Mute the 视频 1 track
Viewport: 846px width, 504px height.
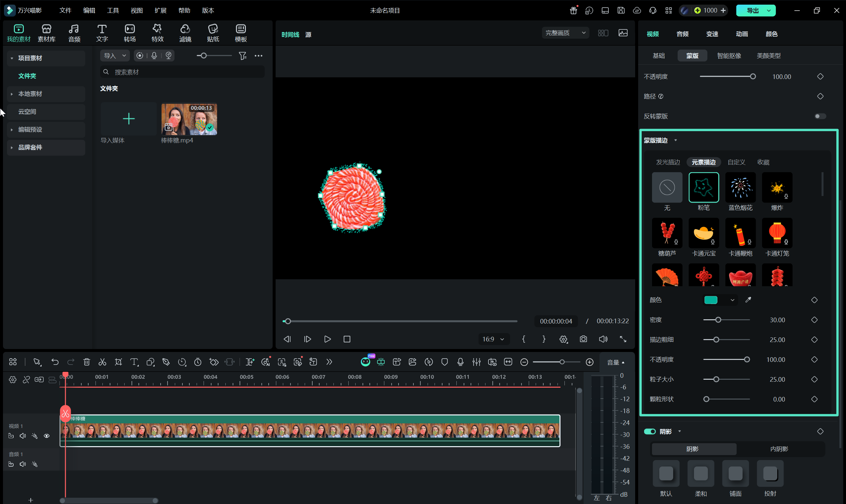click(x=23, y=436)
